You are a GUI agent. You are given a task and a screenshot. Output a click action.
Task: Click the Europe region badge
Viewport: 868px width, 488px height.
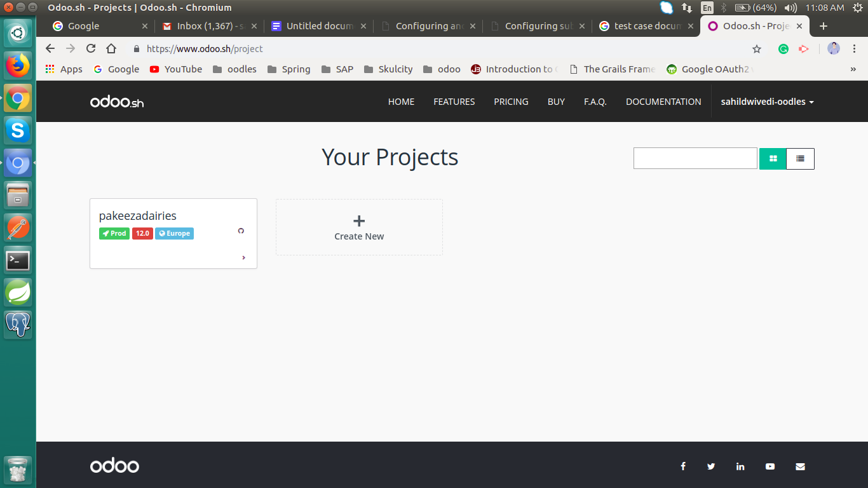point(174,233)
